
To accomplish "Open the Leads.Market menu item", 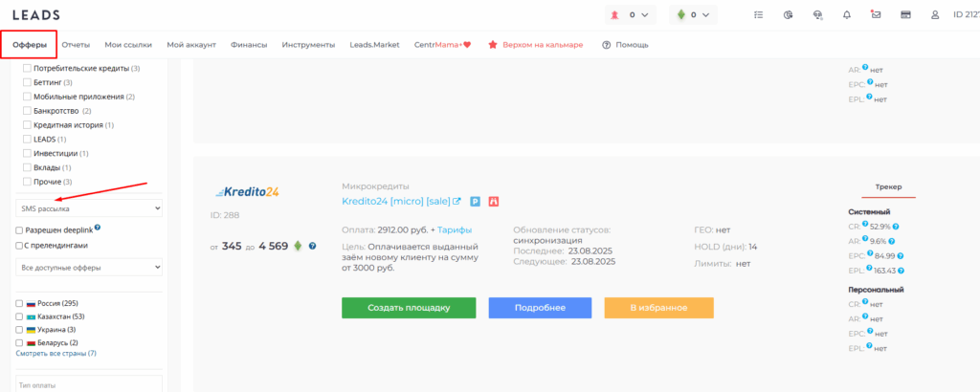I will 374,45.
